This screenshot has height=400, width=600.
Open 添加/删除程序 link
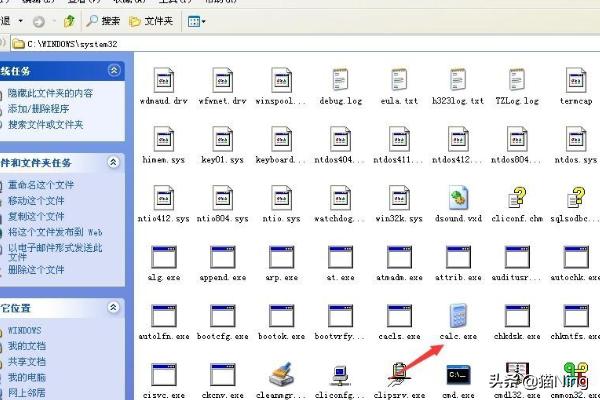39,109
